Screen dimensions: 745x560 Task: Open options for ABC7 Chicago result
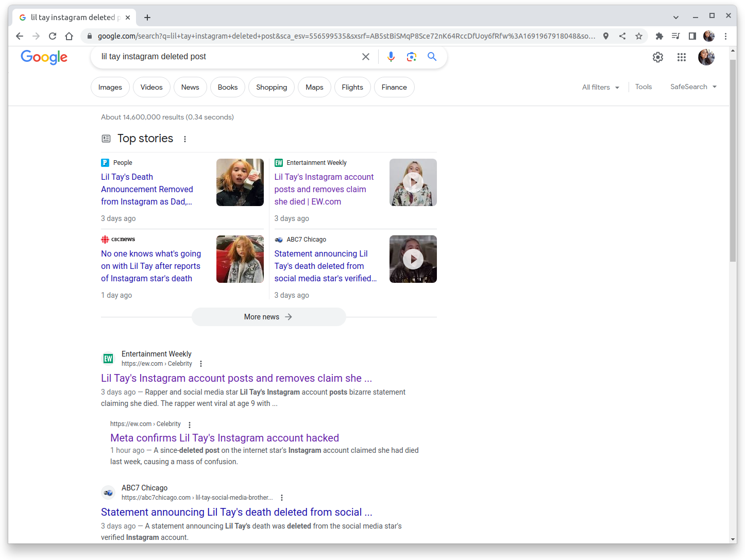coord(282,498)
